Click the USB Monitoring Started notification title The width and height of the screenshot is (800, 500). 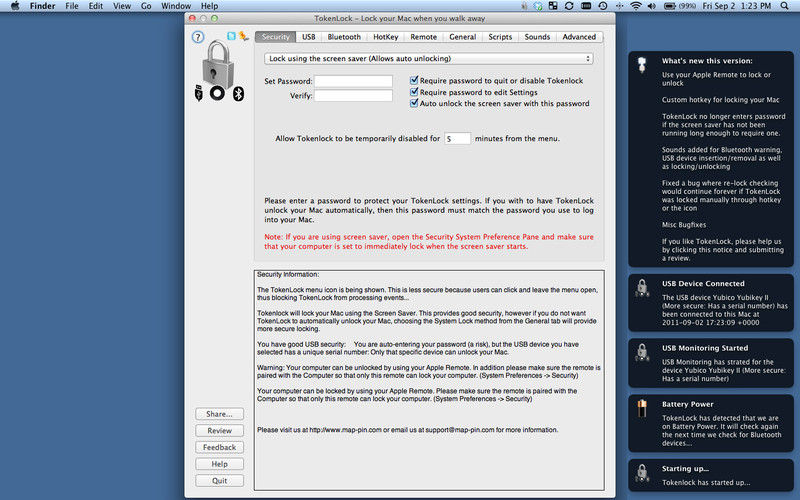[705, 348]
